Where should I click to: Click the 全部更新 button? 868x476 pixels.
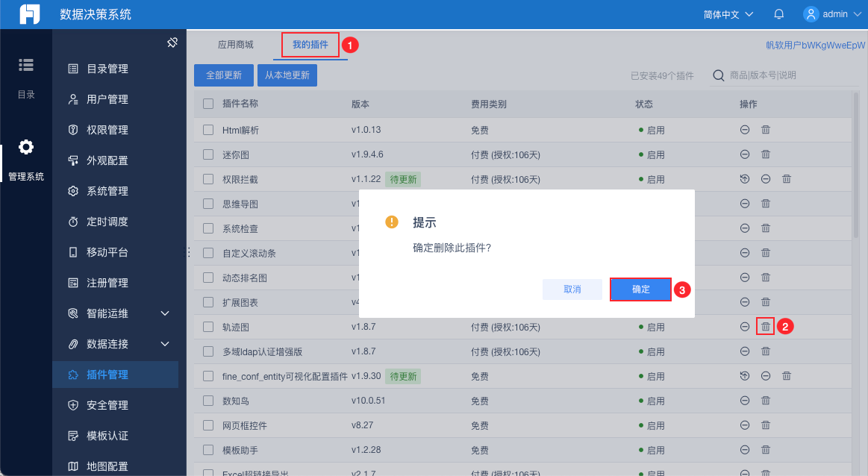pos(224,75)
